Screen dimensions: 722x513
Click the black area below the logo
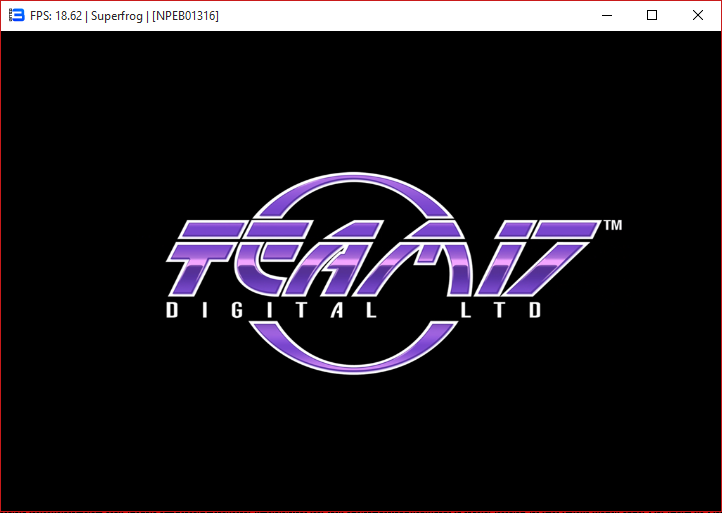[360, 440]
